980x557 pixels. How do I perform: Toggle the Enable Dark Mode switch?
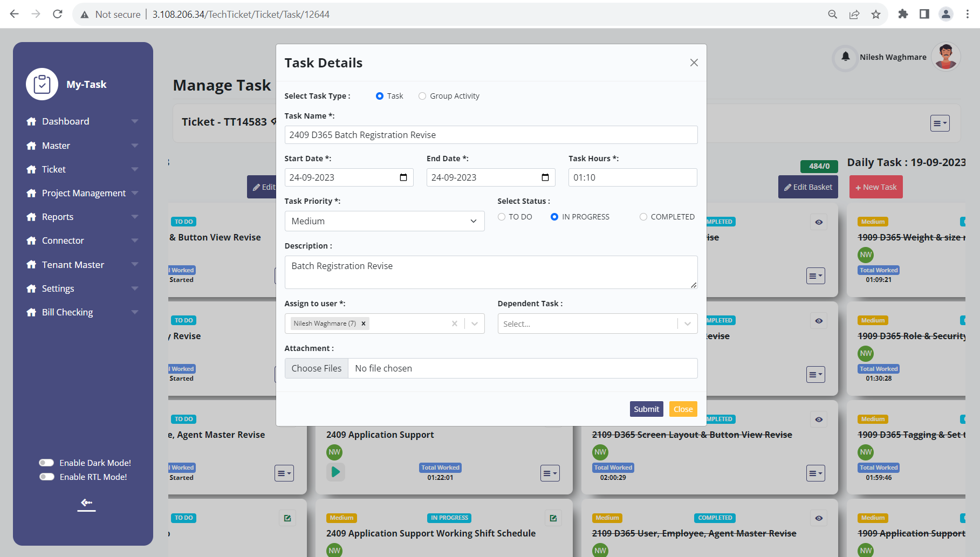pyautogui.click(x=46, y=463)
